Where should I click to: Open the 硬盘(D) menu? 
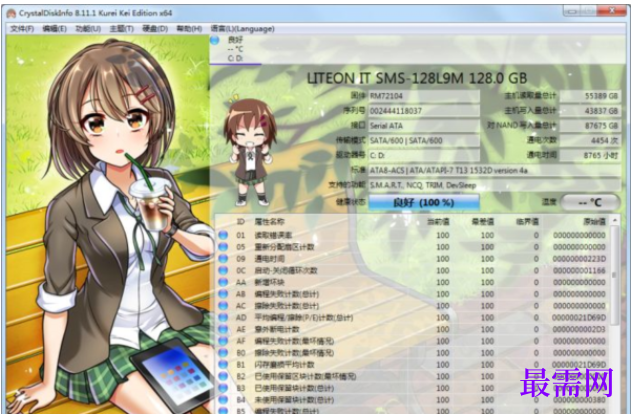pyautogui.click(x=155, y=29)
